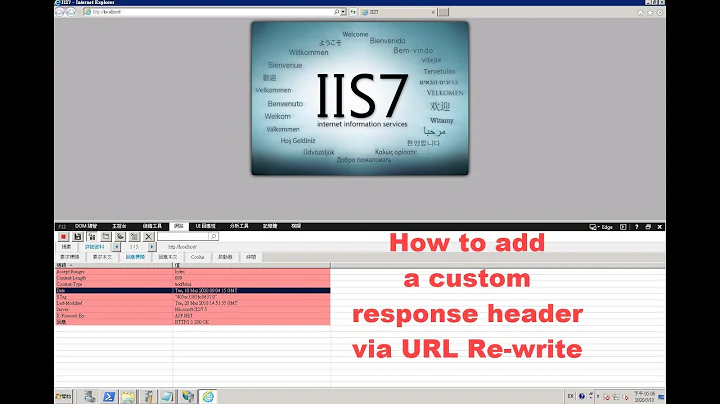Switch to the Debugger tab in developer tools
The width and height of the screenshot is (720, 404).
coord(152,226)
